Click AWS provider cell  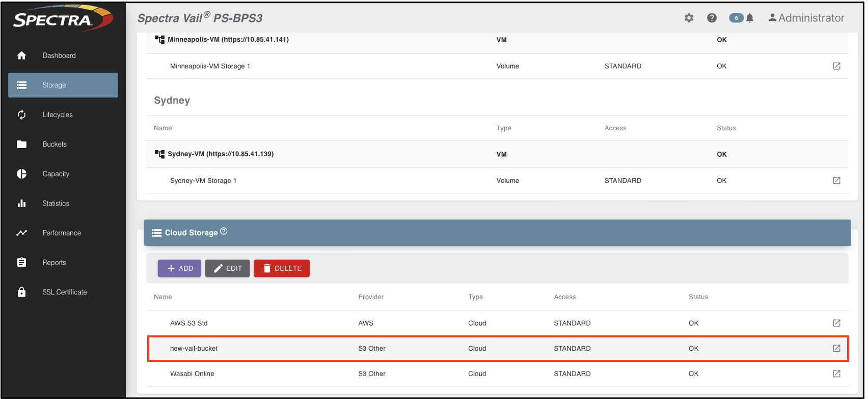tap(366, 323)
